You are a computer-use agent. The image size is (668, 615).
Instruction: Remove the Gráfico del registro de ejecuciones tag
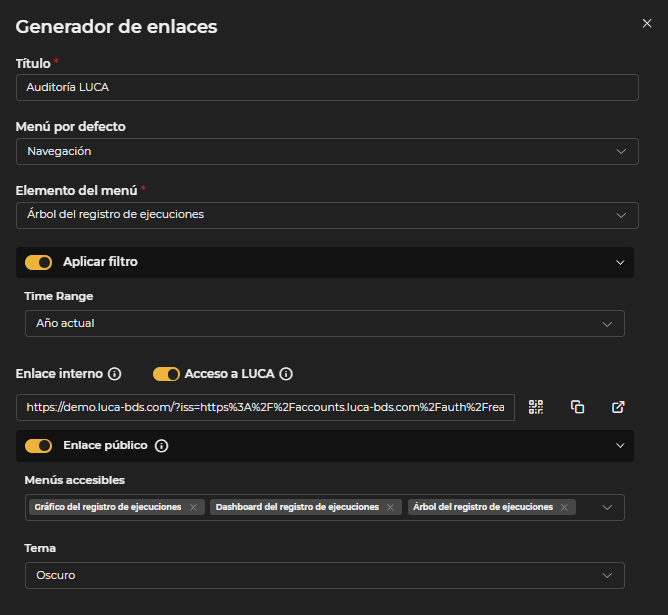click(193, 507)
